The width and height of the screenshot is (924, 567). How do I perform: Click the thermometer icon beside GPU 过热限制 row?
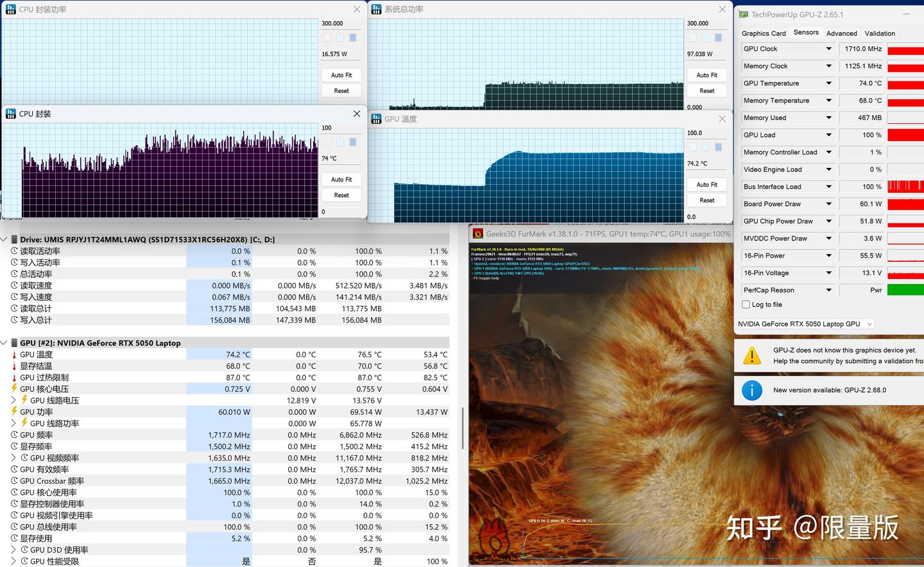point(14,378)
